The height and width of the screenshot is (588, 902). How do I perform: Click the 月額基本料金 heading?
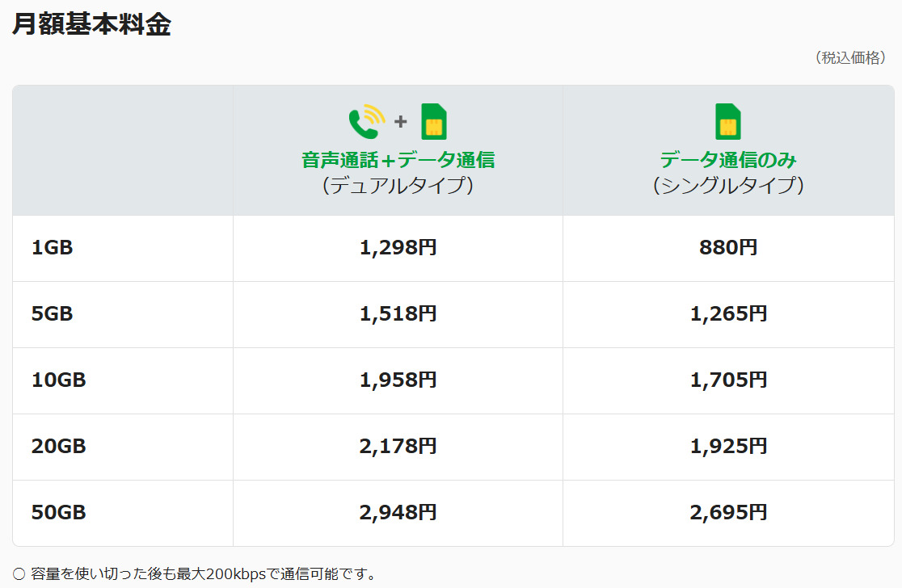[91, 24]
